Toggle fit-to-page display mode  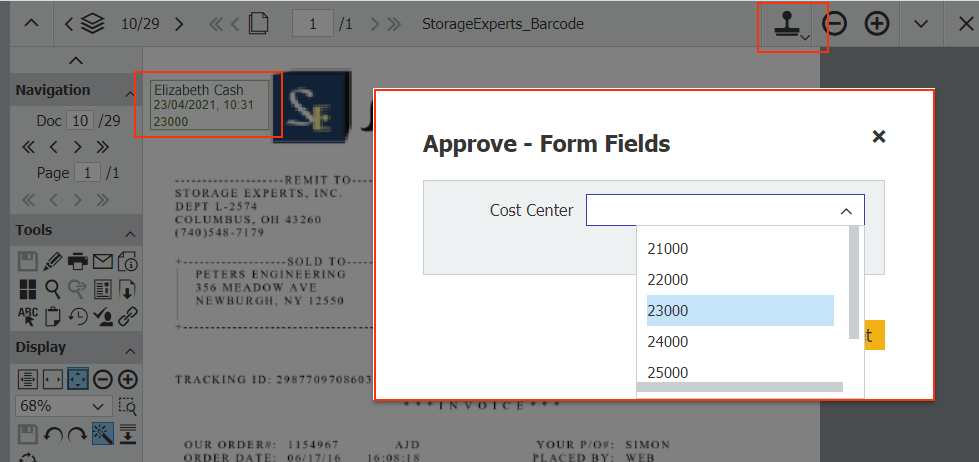(x=78, y=380)
